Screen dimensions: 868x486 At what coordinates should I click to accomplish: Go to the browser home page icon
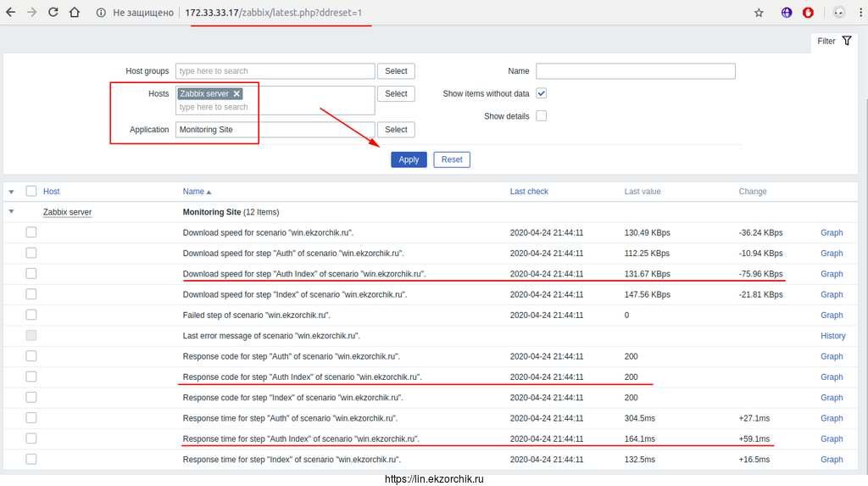75,13
